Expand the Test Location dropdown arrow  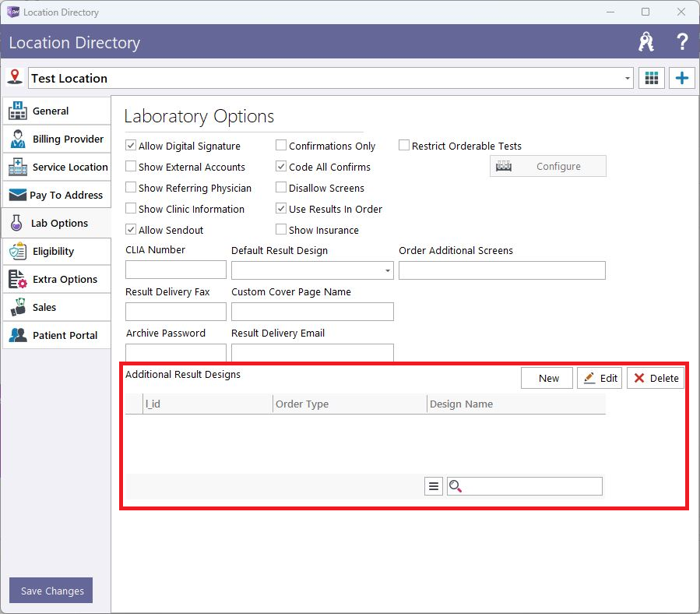click(628, 78)
